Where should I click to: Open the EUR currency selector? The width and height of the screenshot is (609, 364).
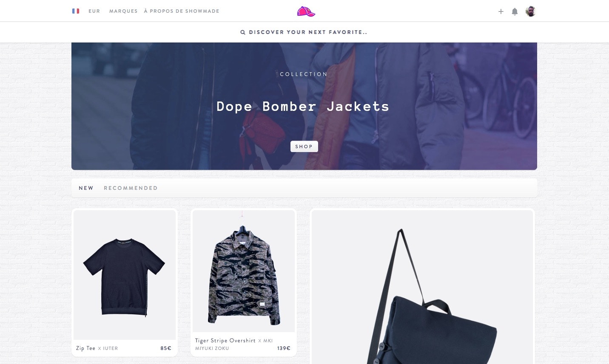tap(94, 11)
